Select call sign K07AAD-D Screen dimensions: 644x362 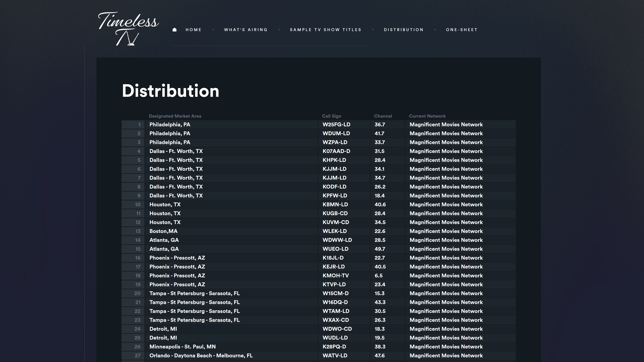click(336, 151)
